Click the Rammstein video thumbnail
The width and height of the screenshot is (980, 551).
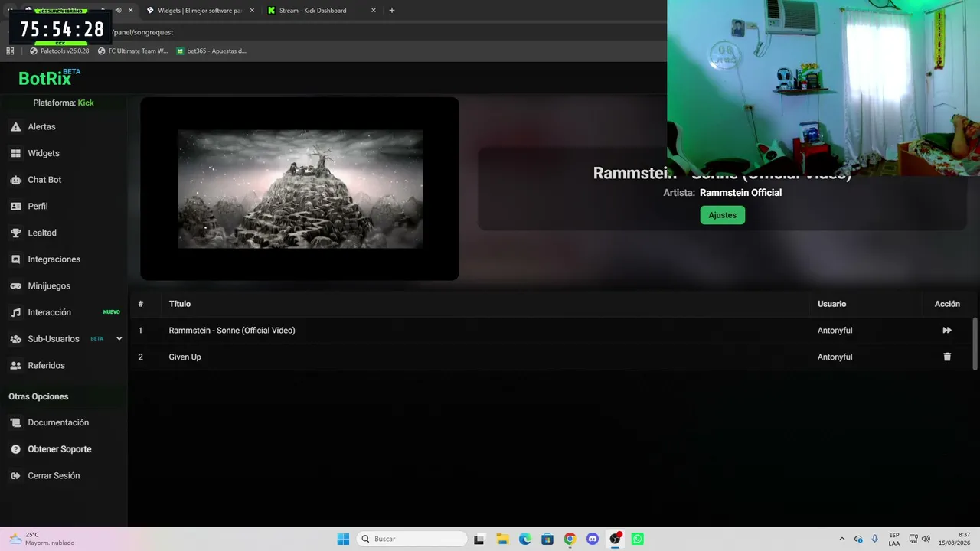[299, 188]
